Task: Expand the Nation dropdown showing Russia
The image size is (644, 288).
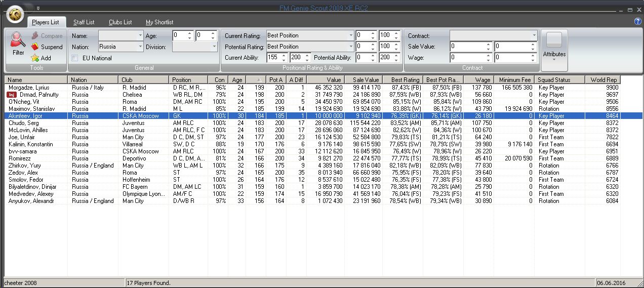Action: coord(140,47)
